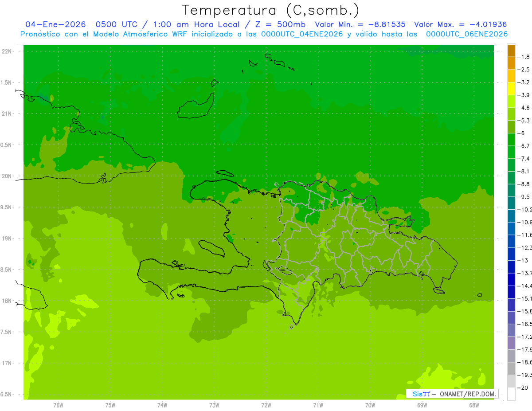This screenshot has height=411, width=532.
Task: Click the yellow -3.9 legend color swatch
Action: coord(511,89)
